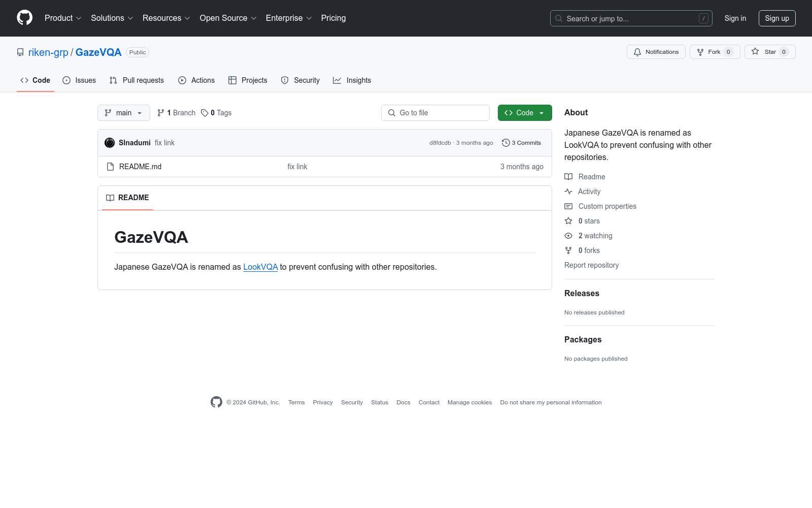View the 0 Tags link

(216, 113)
